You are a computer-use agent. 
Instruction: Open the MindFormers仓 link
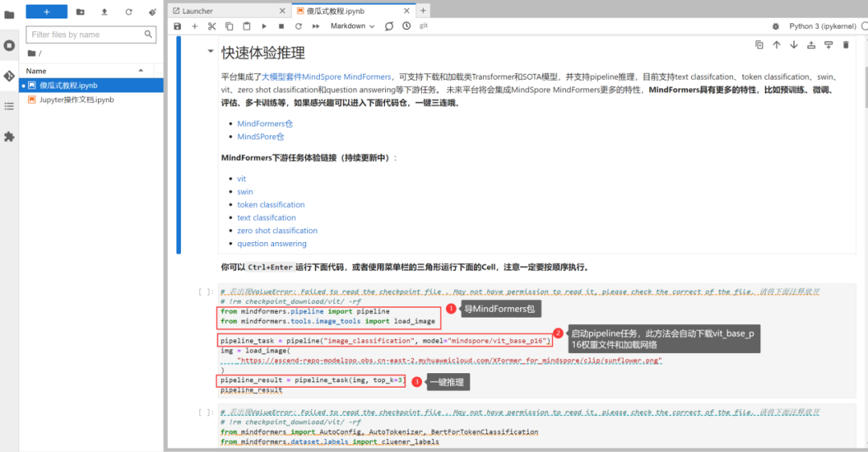265,124
